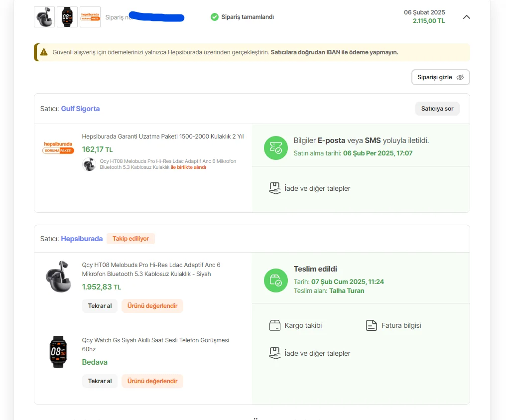
Task: Click the Qcy Watch Gs product image
Action: tap(58, 352)
